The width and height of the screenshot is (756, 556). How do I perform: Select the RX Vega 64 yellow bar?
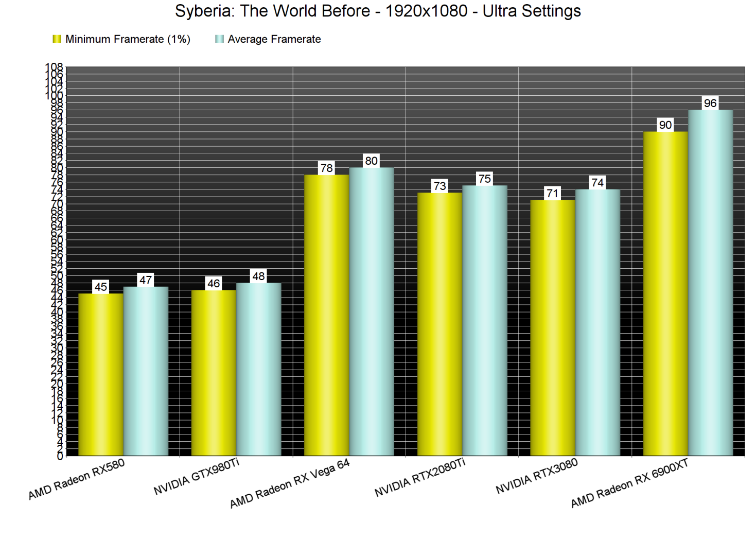(326, 315)
